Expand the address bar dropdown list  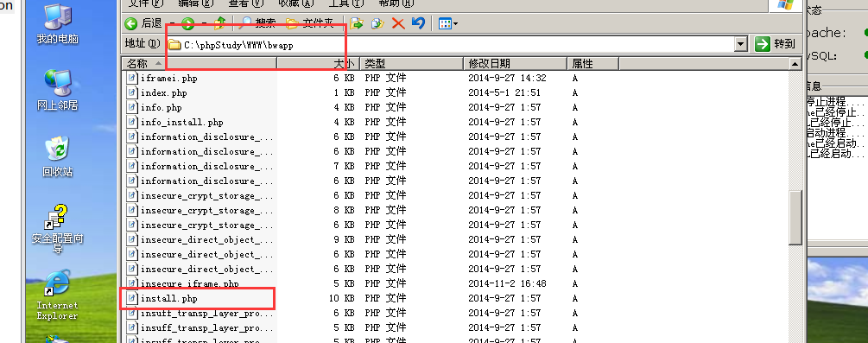741,44
